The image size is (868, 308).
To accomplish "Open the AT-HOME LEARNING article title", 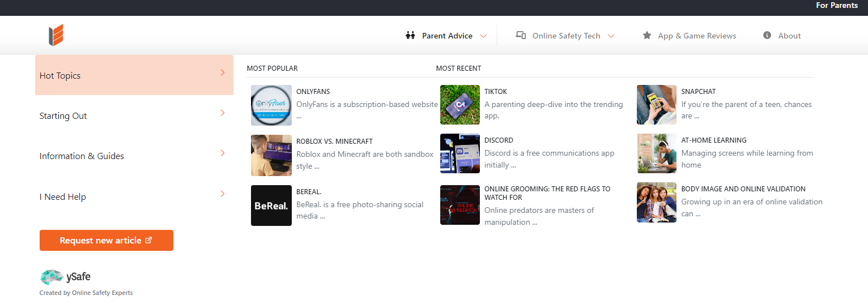I will pyautogui.click(x=714, y=140).
